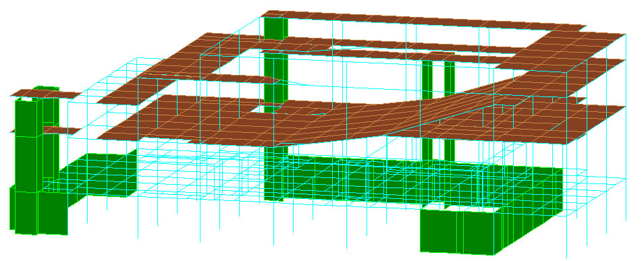Select the green footing block at bottom right
Viewport: 644px width, 261px height.
tap(461, 230)
